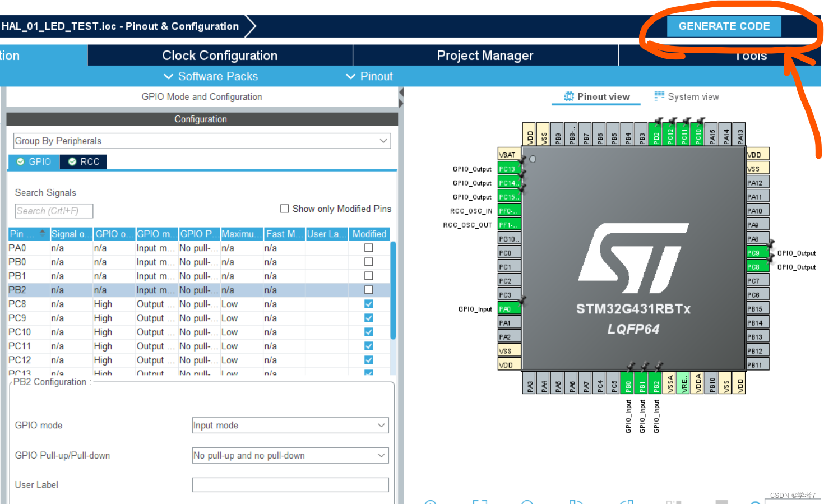Open the Project Manager tab

485,55
